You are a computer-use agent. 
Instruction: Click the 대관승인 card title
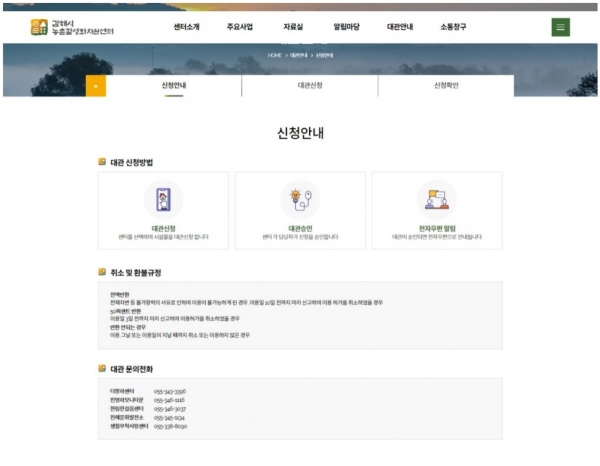pyautogui.click(x=300, y=228)
